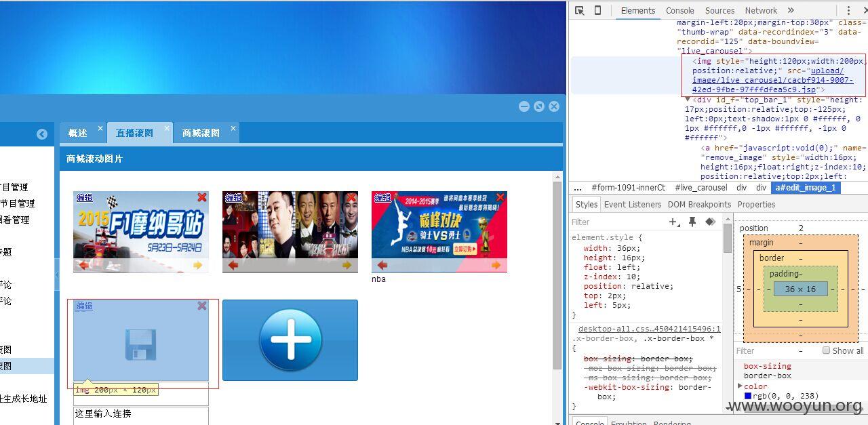
Task: Click 编辑 on the empty card
Action: pos(84,306)
